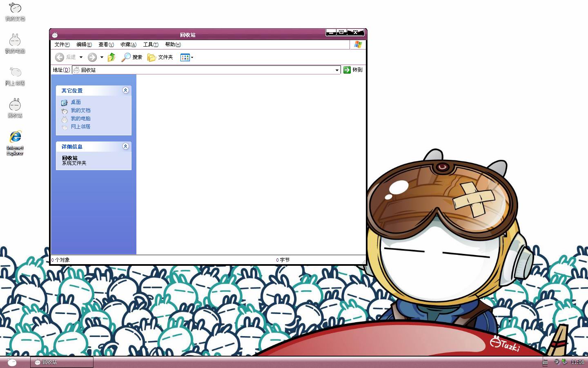Go back with the 后退 toolbar button
Viewport: 588px width, 368px height.
coord(66,57)
